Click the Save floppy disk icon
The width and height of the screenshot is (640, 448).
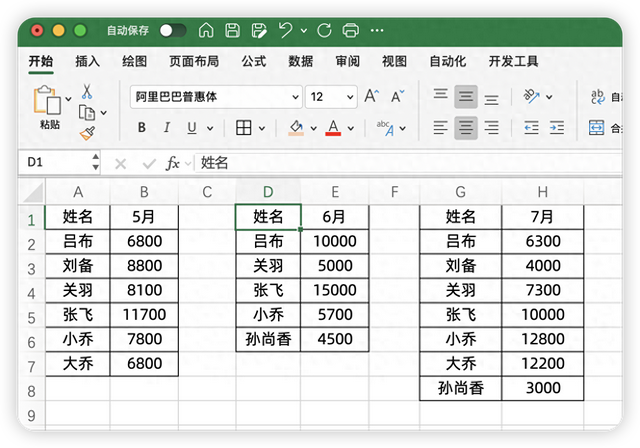232,31
